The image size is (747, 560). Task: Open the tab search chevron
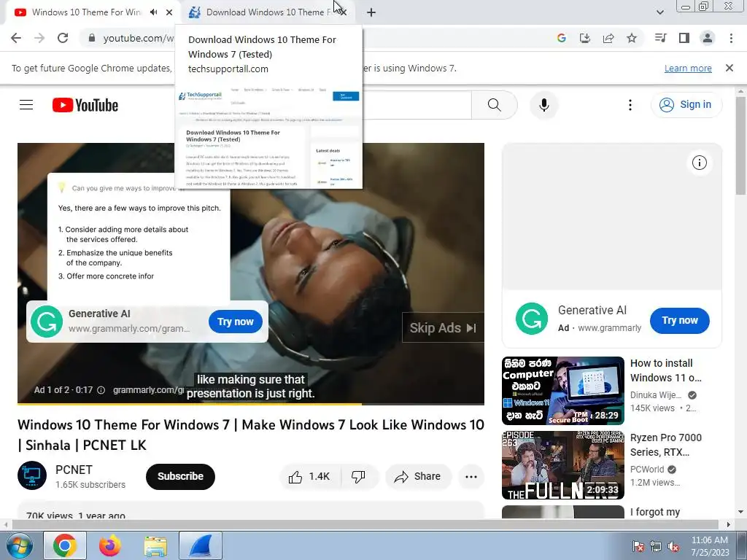point(659,12)
